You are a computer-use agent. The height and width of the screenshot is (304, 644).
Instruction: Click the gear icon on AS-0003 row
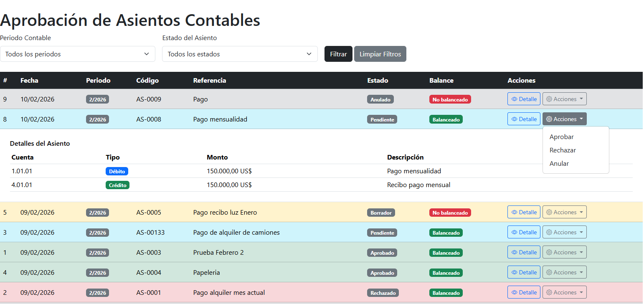click(549, 252)
